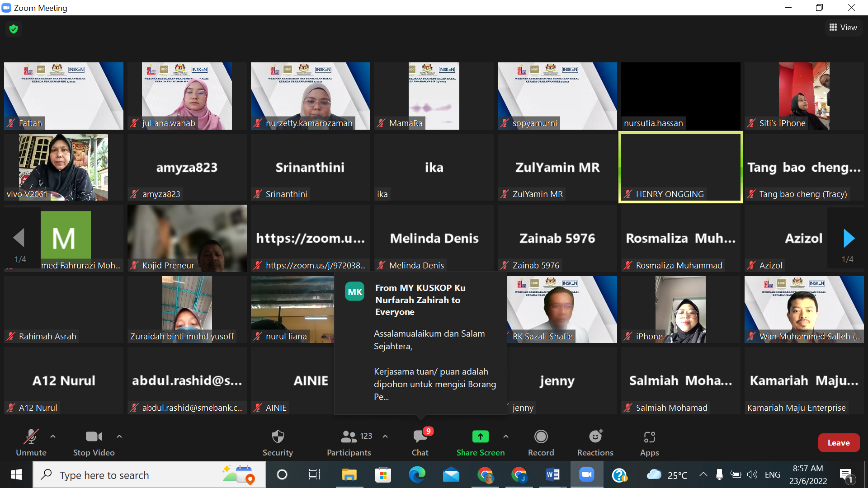This screenshot has height=488, width=868.
Task: Toggle Stop Video camera button
Action: (94, 442)
